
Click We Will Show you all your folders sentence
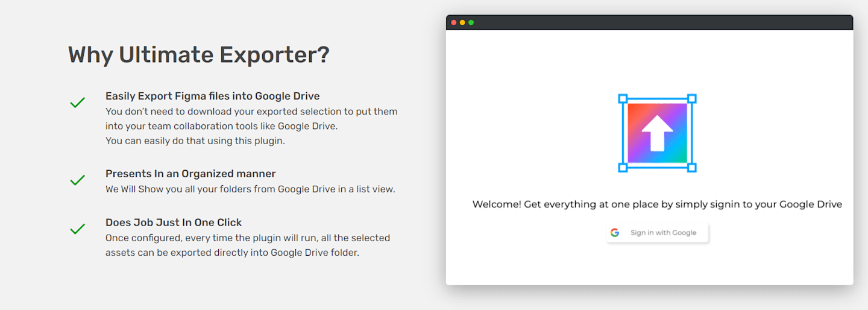[250, 189]
